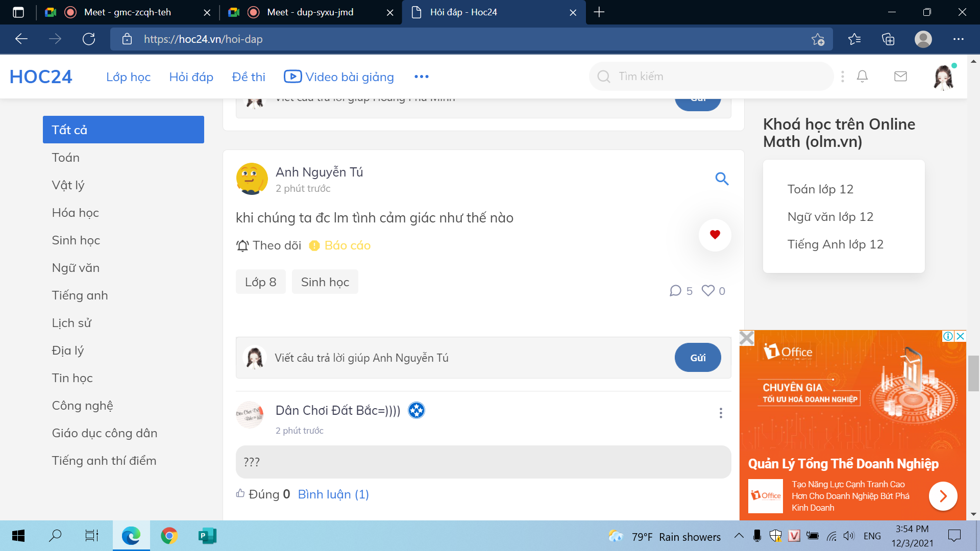Click the Lớp 8 tag
980x551 pixels.
pyautogui.click(x=260, y=282)
